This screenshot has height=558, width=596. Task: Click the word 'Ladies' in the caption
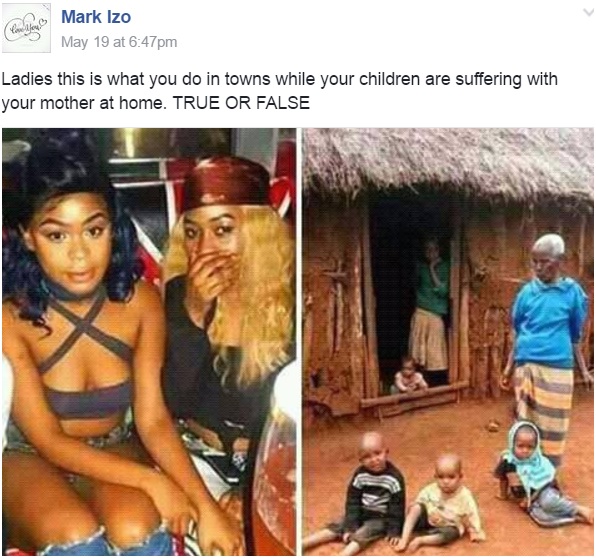point(27,79)
